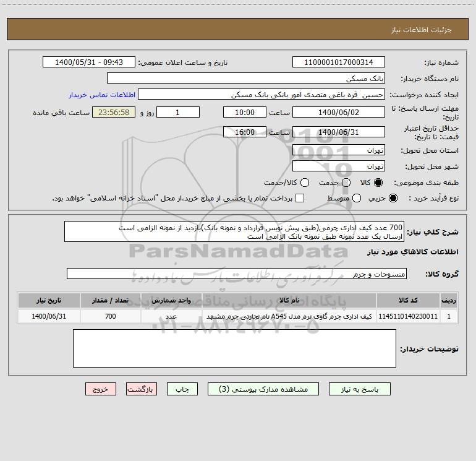
Task: Click the remaining time field 23:56:58
Action: [x=114, y=112]
